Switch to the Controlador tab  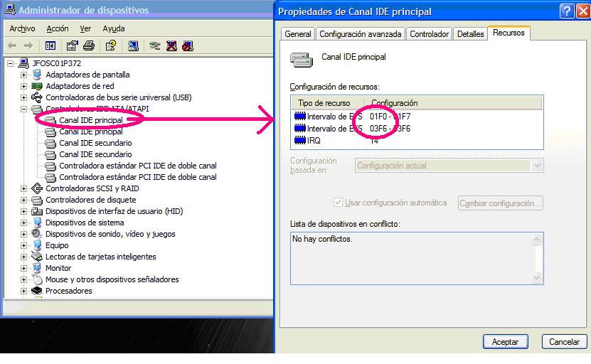429,34
